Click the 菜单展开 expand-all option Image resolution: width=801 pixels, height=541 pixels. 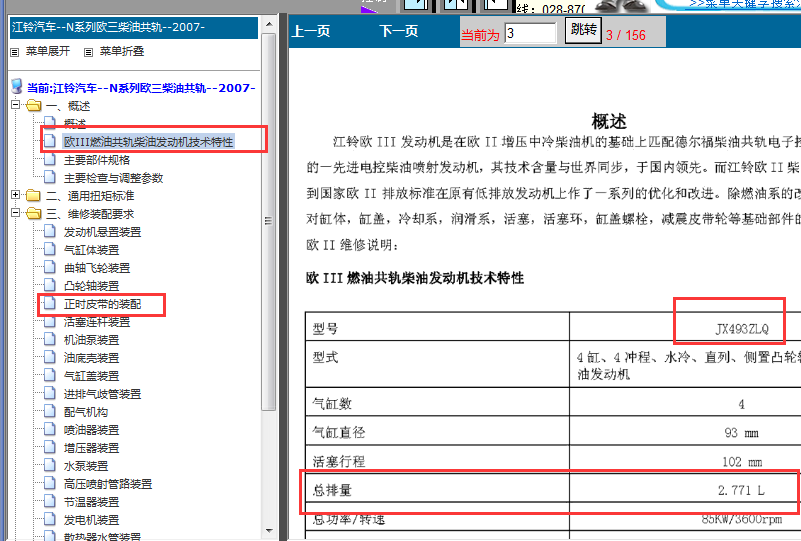pos(48,51)
